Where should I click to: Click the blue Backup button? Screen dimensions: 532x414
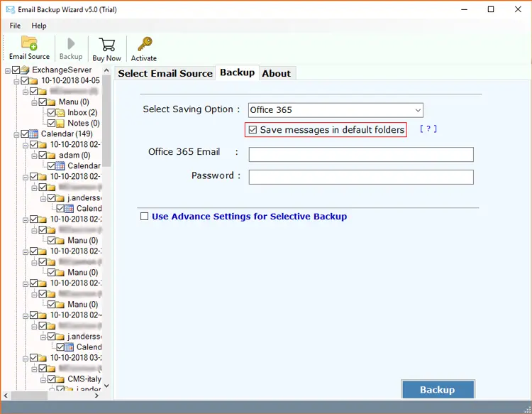coord(438,389)
